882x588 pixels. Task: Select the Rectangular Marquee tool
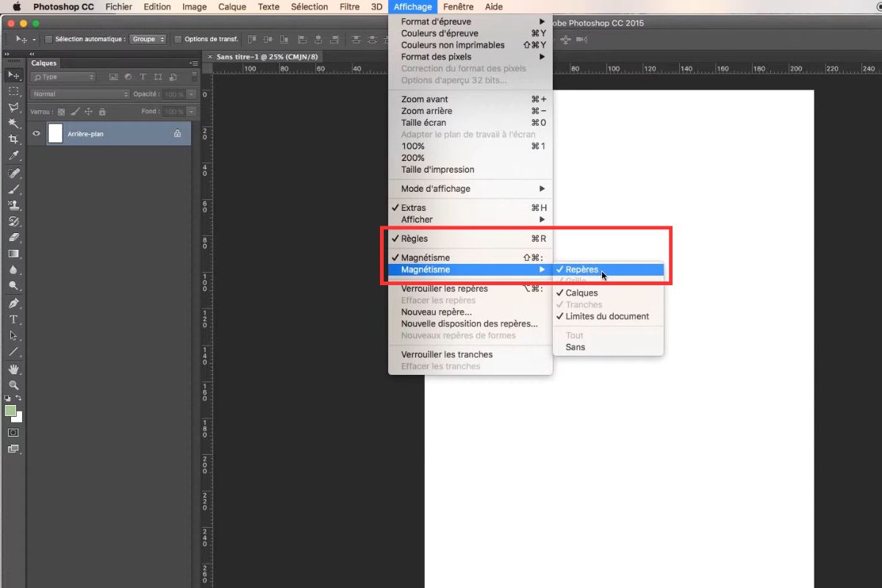click(13, 91)
